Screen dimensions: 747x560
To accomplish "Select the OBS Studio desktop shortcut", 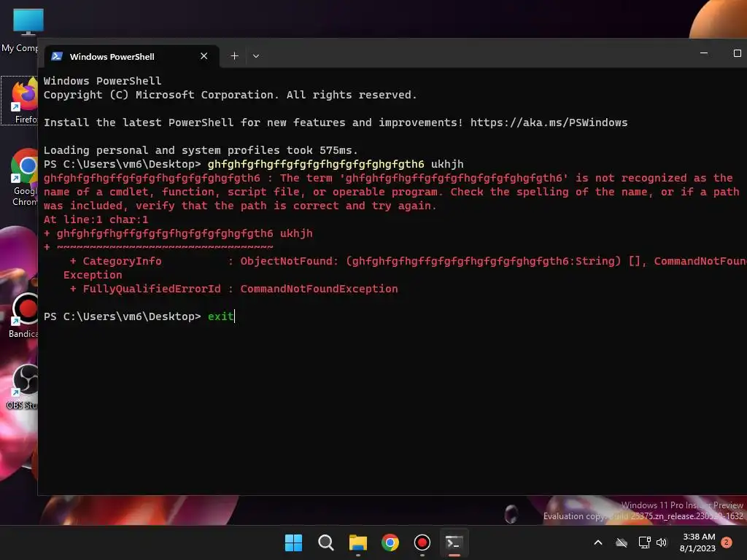I will (21, 386).
